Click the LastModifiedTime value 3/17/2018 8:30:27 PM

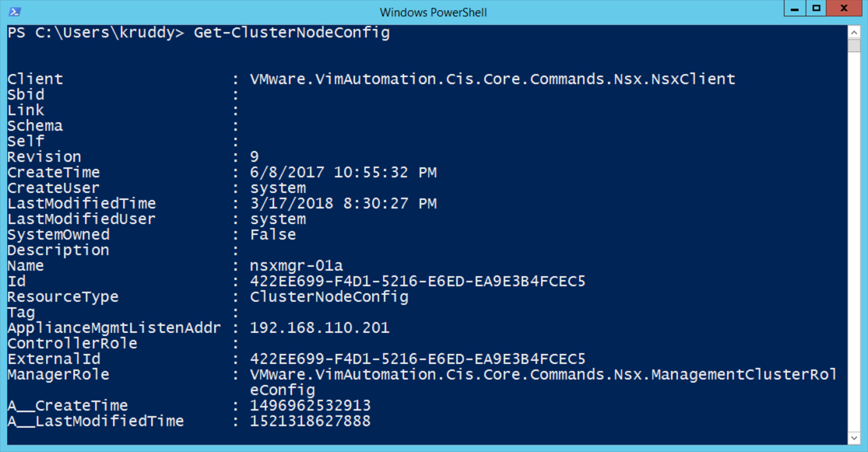click(x=343, y=203)
